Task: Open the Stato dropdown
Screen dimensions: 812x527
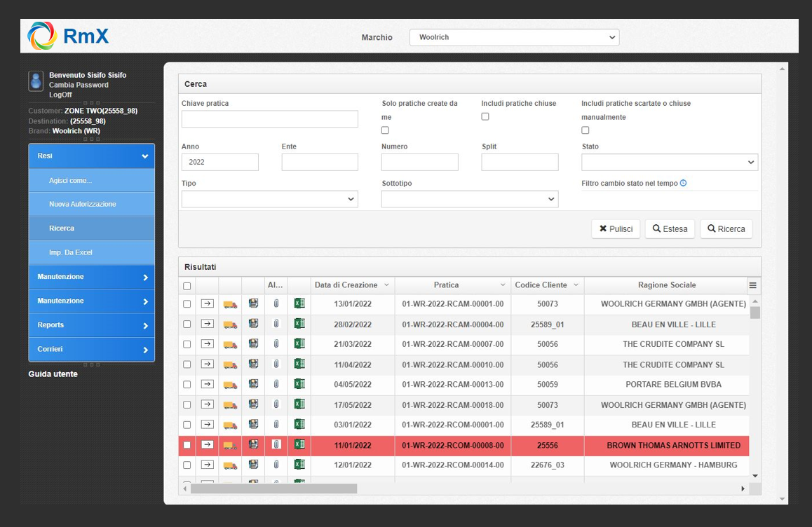Action: tap(669, 163)
